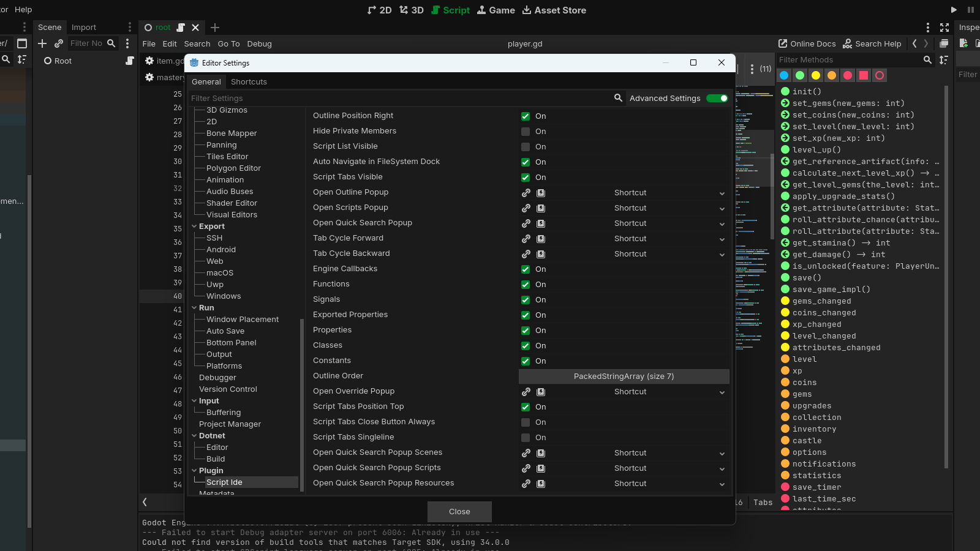This screenshot has height=551, width=980.
Task: Uncheck Script Tabs Visible
Action: pos(526,178)
